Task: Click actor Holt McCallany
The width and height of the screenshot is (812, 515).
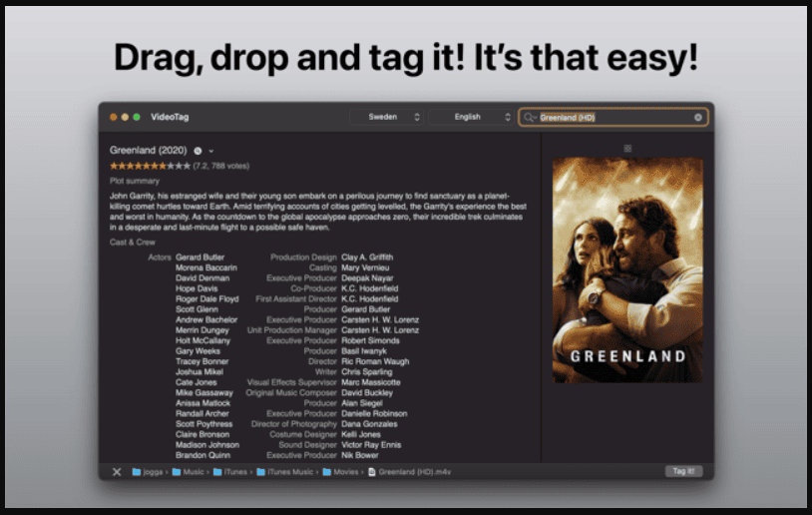Action: pos(203,340)
